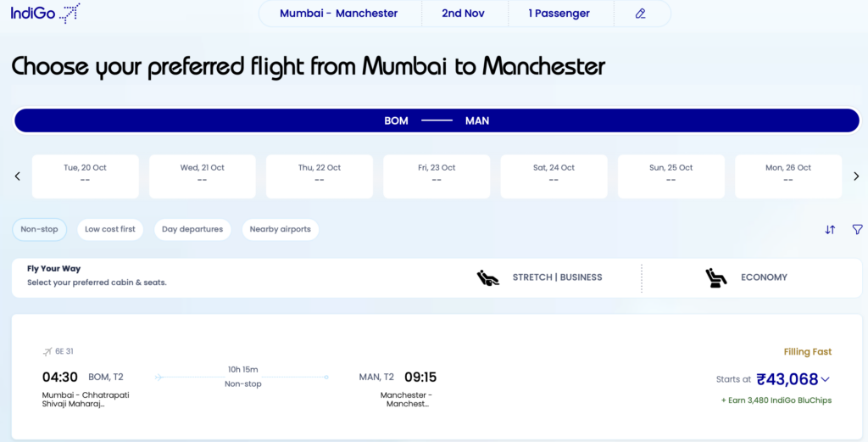
Task: Click the Stretch Business seat icon
Action: pyautogui.click(x=488, y=277)
